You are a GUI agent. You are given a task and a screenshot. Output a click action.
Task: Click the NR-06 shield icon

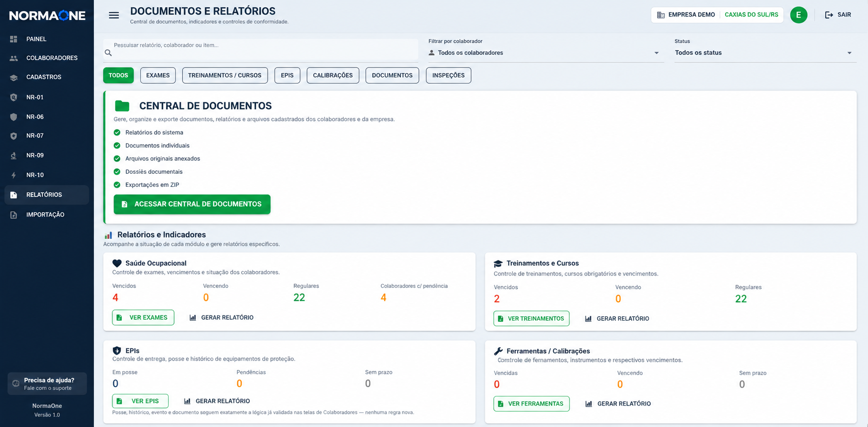pos(14,117)
